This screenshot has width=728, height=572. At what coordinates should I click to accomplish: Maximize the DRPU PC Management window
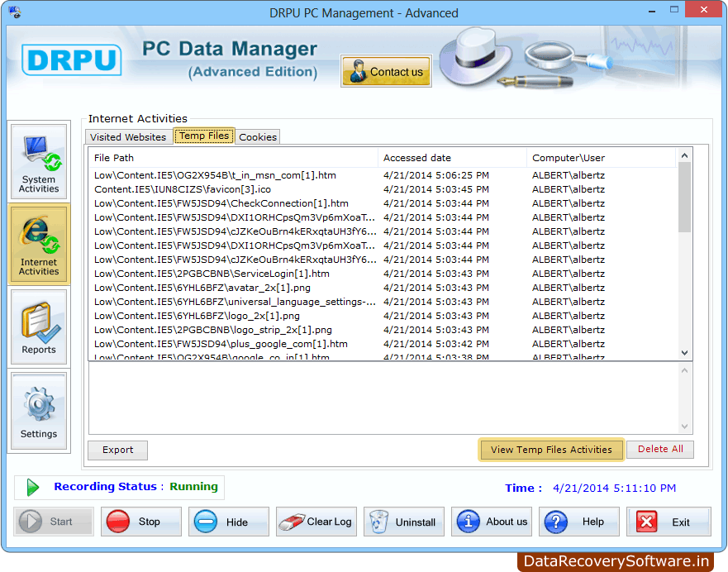coord(674,9)
